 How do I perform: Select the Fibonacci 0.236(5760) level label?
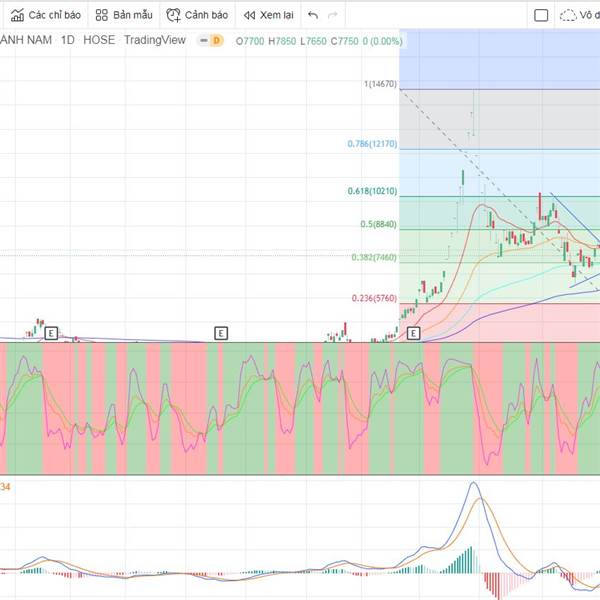374,298
